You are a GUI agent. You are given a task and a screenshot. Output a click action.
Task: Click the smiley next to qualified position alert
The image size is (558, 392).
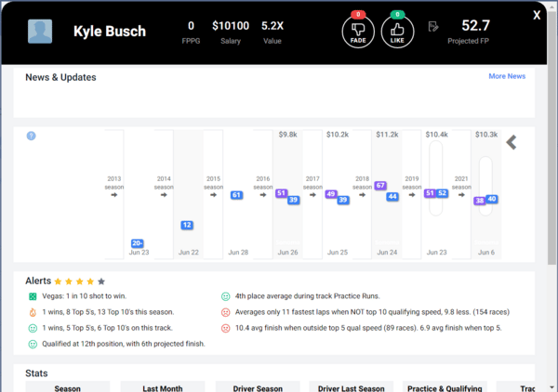33,344
